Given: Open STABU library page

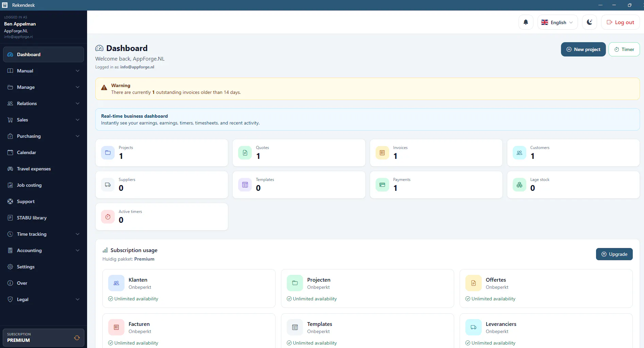Looking at the screenshot, I should tap(44, 218).
